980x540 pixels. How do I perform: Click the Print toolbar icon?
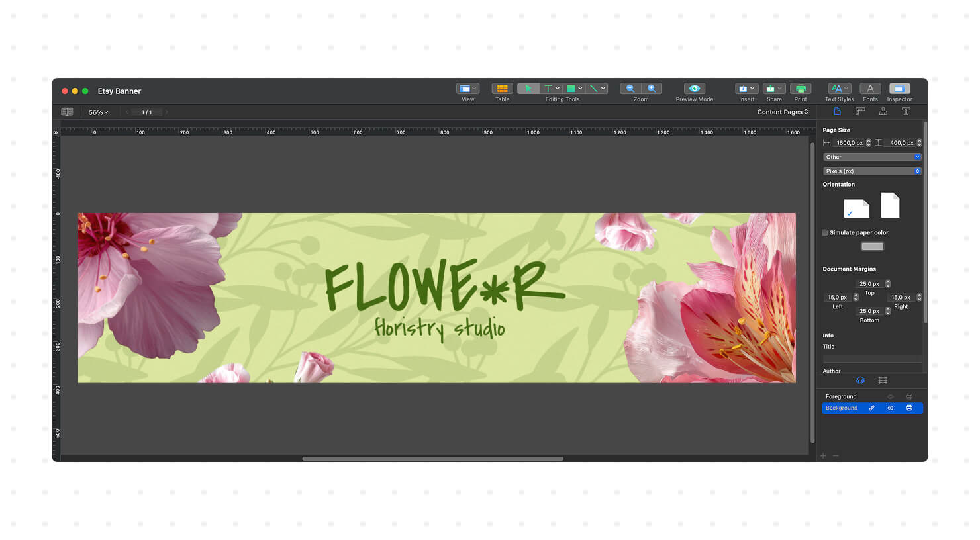801,89
